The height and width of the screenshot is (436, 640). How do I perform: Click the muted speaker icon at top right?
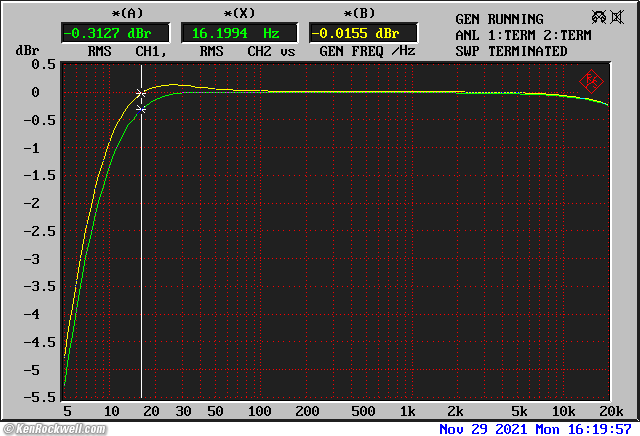[605, 18]
